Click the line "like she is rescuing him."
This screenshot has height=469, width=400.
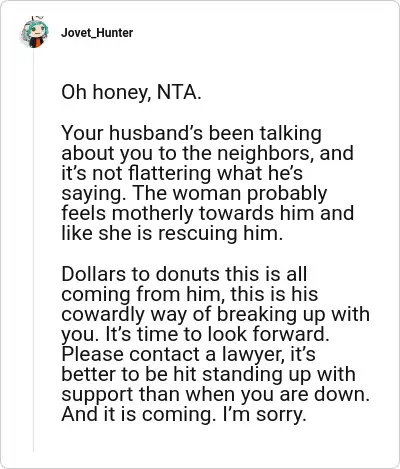172,233
